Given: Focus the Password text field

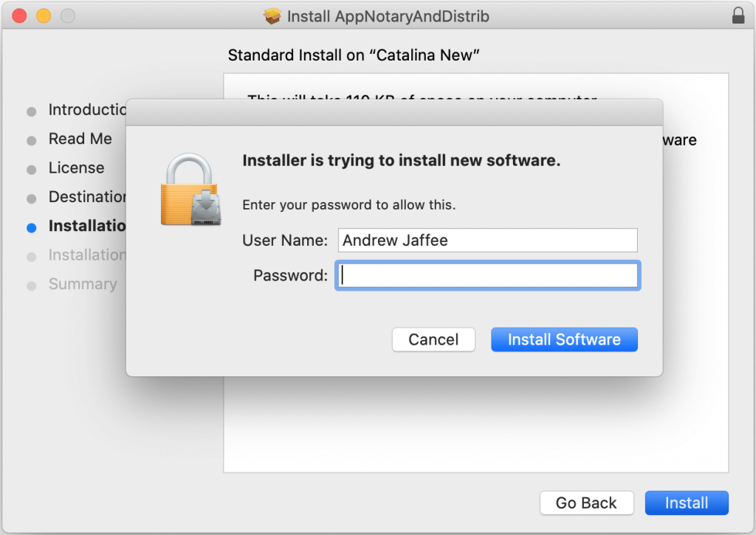Looking at the screenshot, I should tap(487, 276).
